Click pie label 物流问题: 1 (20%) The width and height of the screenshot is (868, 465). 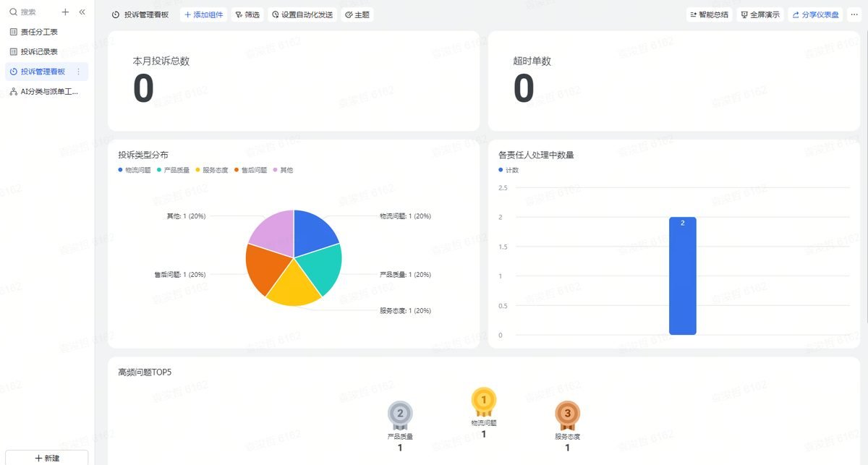405,216
